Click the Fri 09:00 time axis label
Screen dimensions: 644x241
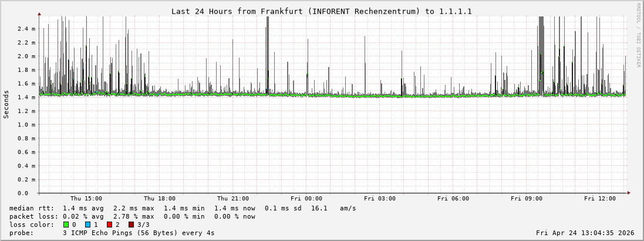coord(526,199)
